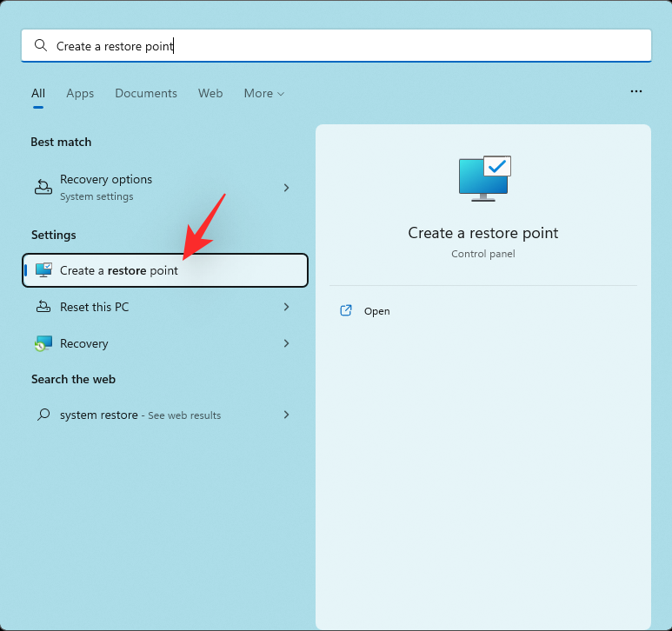Click the Reset this PC icon
672x631 pixels.
[x=43, y=307]
